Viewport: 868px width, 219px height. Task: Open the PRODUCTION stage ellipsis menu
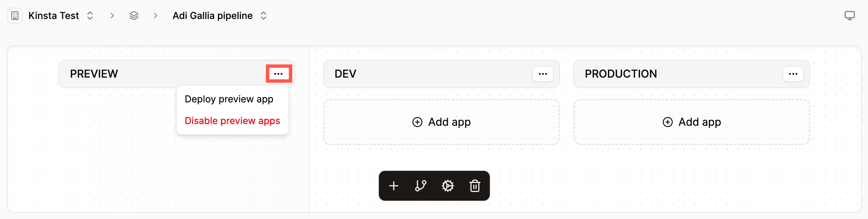tap(793, 74)
